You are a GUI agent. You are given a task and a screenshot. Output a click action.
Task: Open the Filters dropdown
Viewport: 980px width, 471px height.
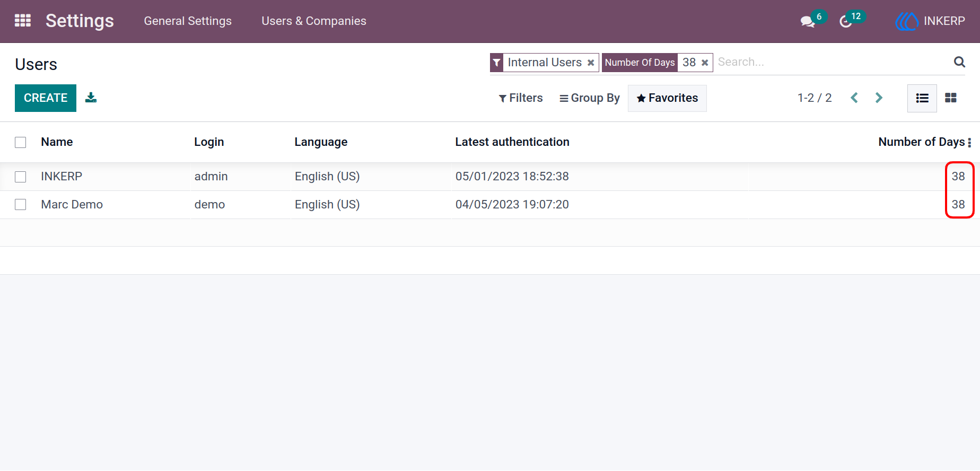click(521, 98)
